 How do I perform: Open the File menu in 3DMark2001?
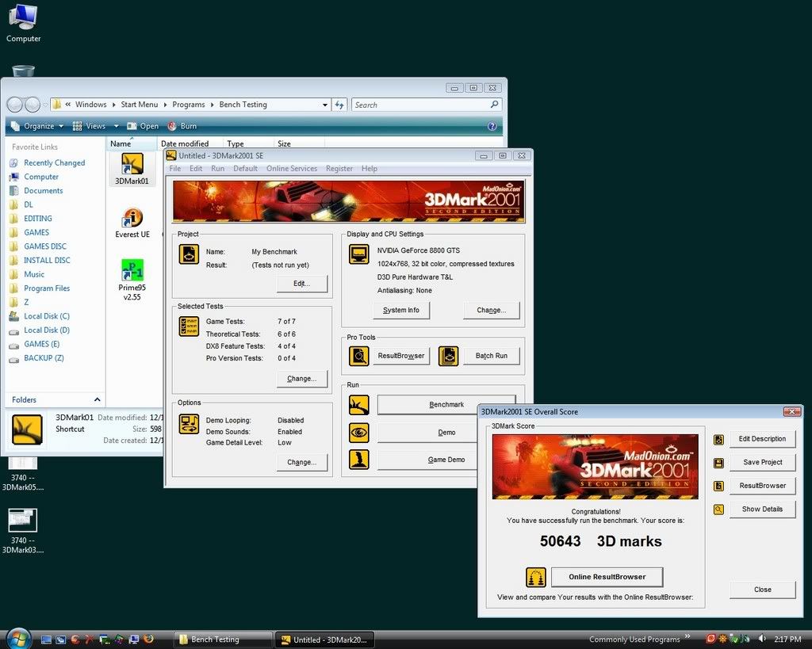(x=175, y=169)
